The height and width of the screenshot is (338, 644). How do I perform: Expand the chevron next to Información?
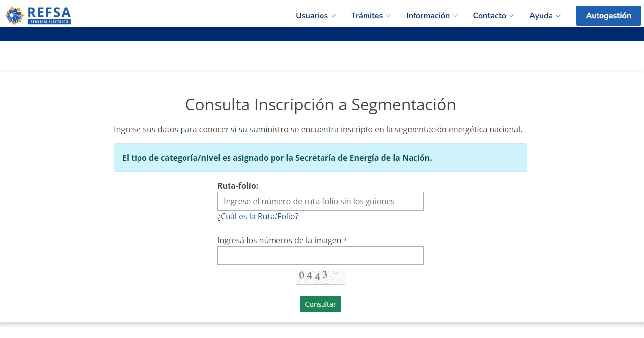click(455, 16)
